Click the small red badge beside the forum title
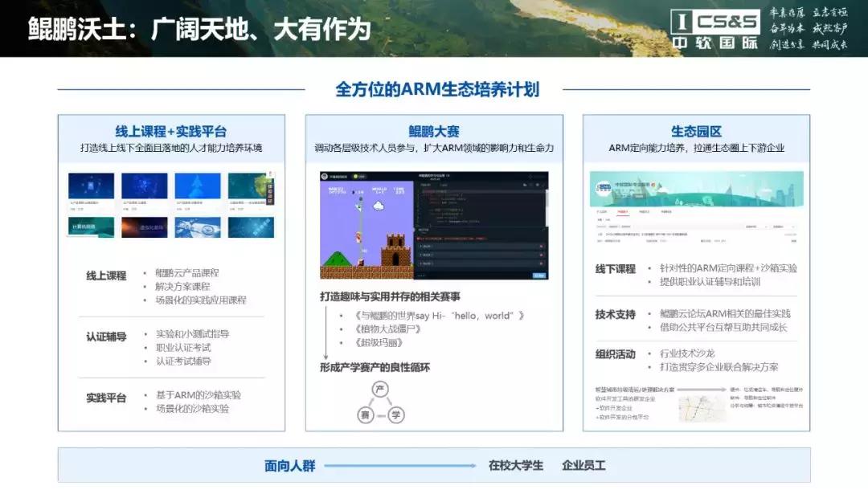 click(x=653, y=184)
